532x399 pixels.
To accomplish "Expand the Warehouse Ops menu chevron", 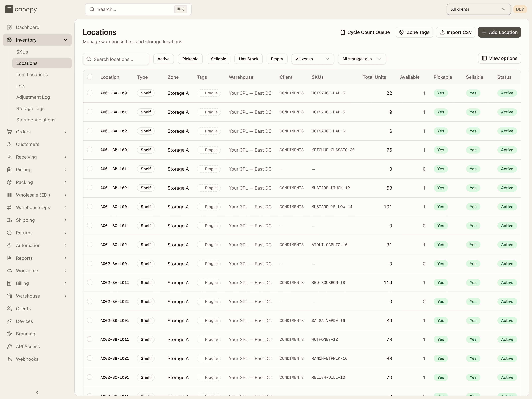I will pyautogui.click(x=65, y=207).
